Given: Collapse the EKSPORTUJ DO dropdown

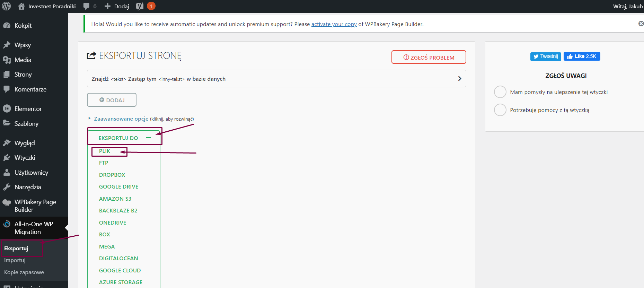Looking at the screenshot, I should click(x=148, y=138).
